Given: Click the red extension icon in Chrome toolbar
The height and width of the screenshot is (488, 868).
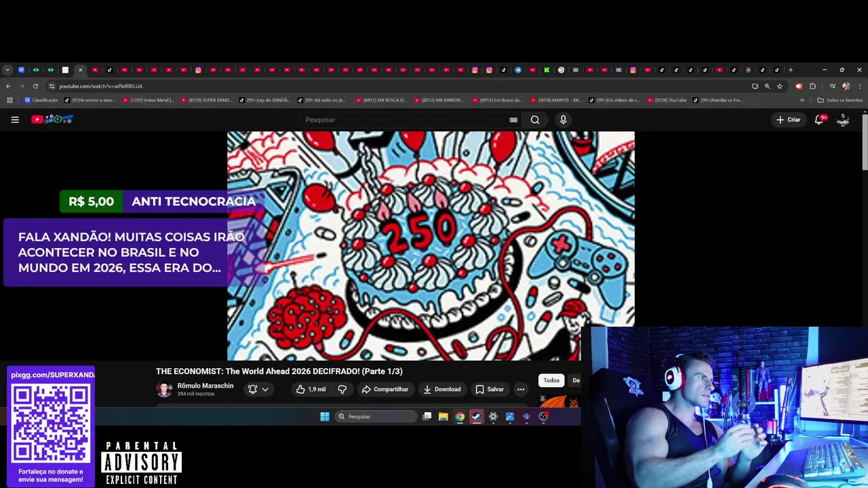Looking at the screenshot, I should click(x=799, y=86).
